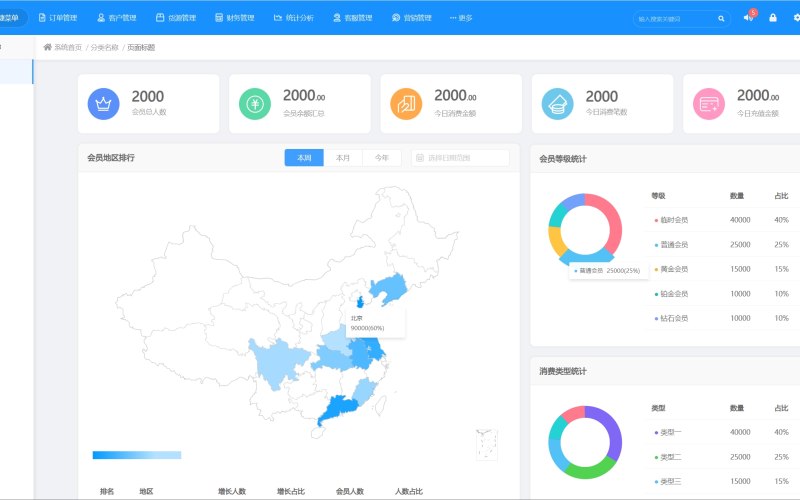This screenshot has width=800, height=500.
Task: Expand the 更多 menu
Action: pyautogui.click(x=461, y=18)
